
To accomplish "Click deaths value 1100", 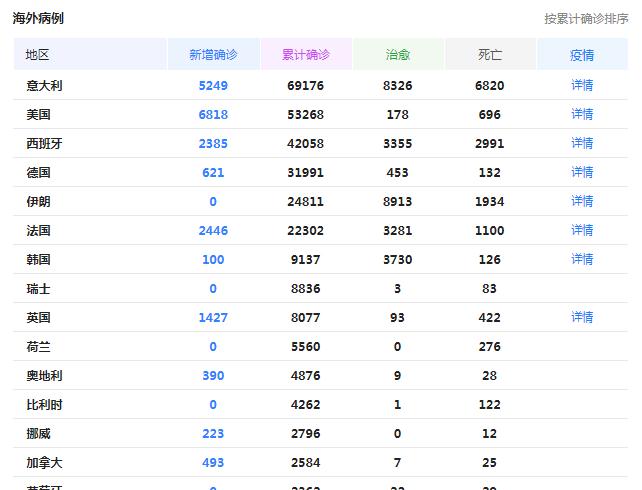I will [x=490, y=231].
